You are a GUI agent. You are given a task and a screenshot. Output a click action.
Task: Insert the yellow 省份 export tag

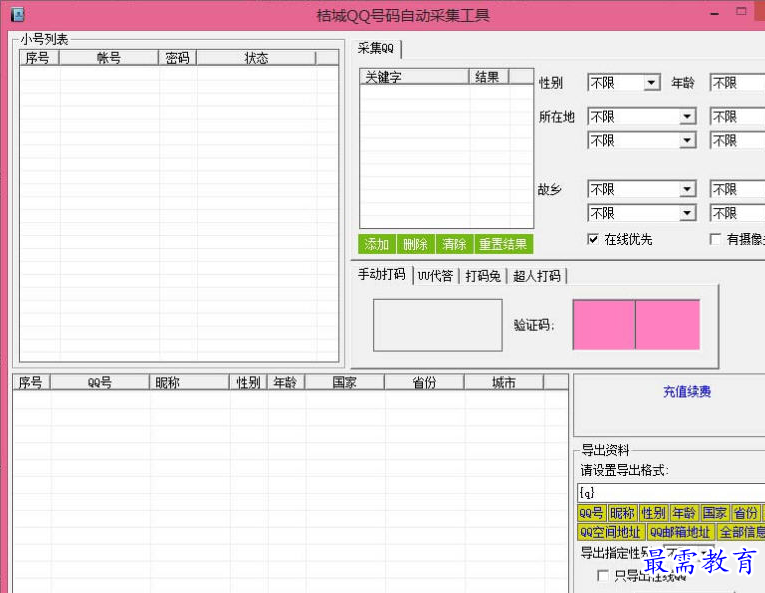pos(745,513)
